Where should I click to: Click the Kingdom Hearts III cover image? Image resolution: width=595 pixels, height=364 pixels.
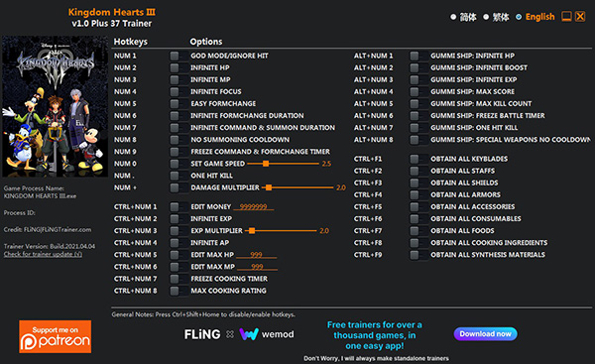pyautogui.click(x=55, y=107)
